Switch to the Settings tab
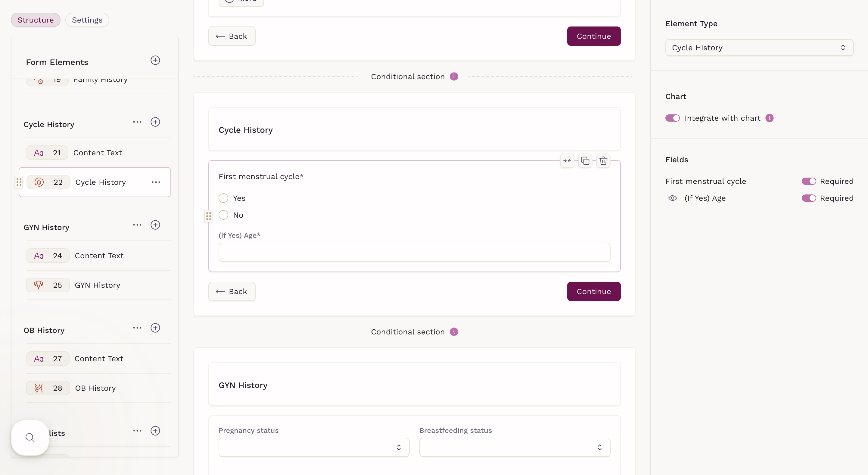This screenshot has height=475, width=868. click(x=87, y=20)
